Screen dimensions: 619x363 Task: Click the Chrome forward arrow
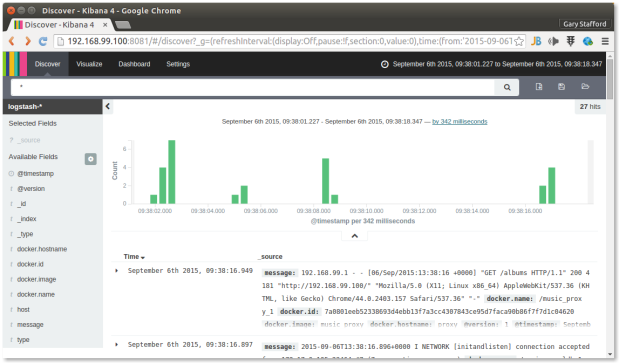click(x=27, y=41)
